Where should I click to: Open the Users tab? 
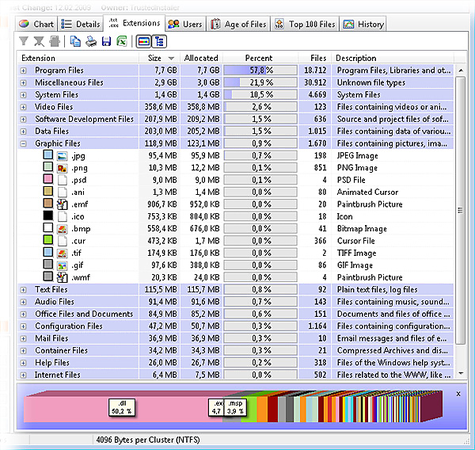185,24
